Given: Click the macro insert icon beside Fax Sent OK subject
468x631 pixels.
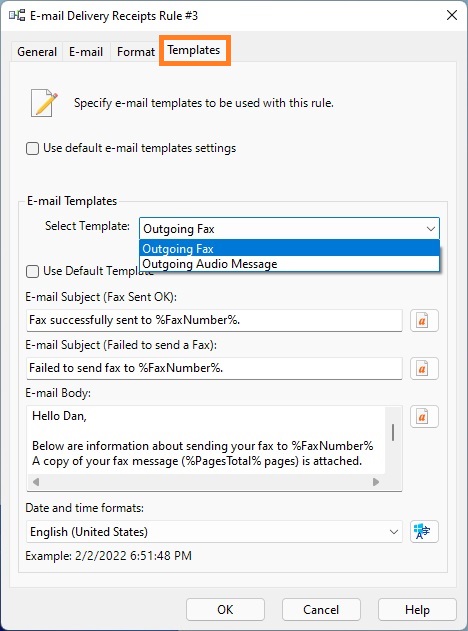Looking at the screenshot, I should click(x=424, y=320).
